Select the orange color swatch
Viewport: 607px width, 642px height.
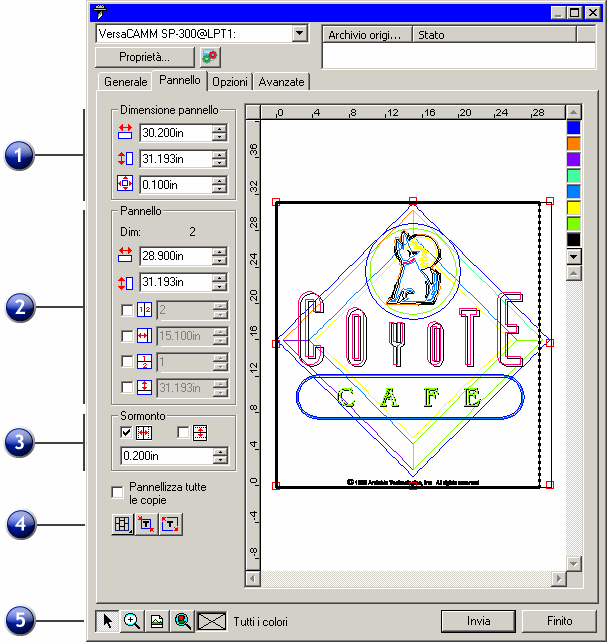point(574,144)
